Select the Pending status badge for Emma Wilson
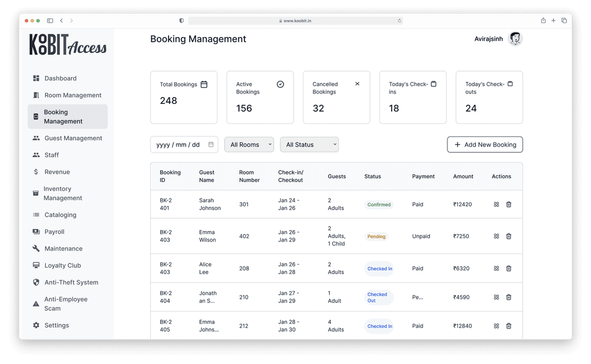Image resolution: width=591 pixels, height=364 pixels. pyautogui.click(x=376, y=236)
